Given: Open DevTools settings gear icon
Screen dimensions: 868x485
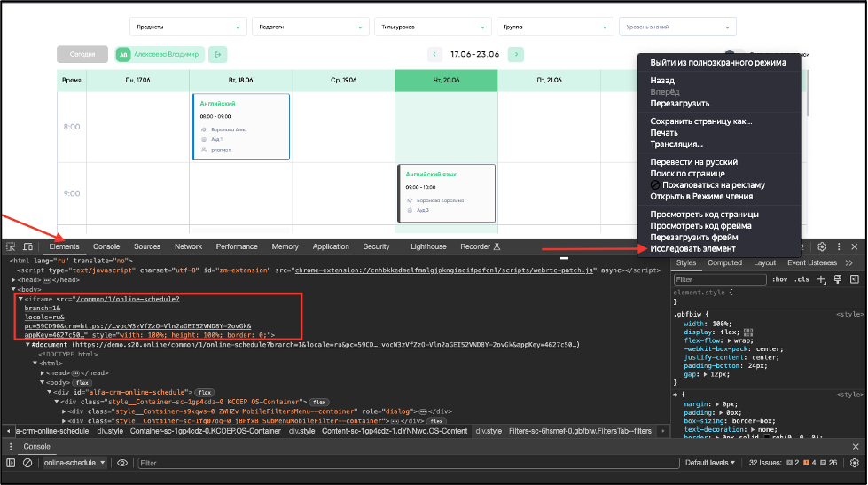Looking at the screenshot, I should tap(822, 246).
